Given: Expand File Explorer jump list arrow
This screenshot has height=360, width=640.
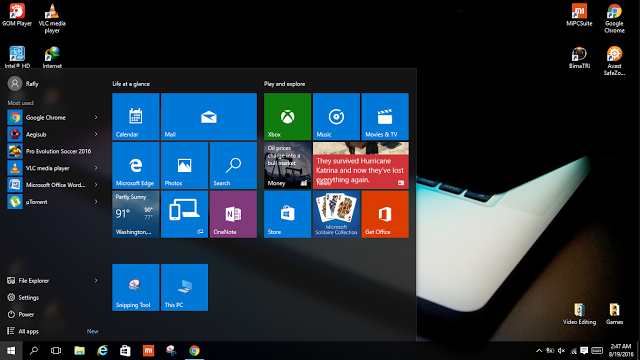Looking at the screenshot, I should pos(96,281).
